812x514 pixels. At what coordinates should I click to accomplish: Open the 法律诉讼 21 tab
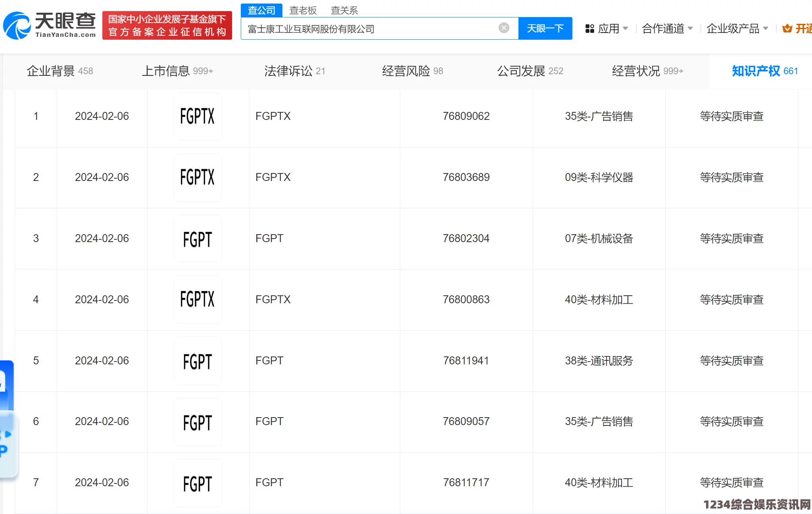point(295,71)
